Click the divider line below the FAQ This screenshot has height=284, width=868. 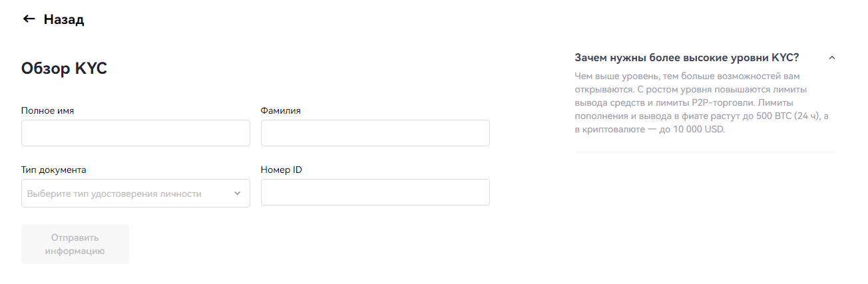click(x=705, y=152)
